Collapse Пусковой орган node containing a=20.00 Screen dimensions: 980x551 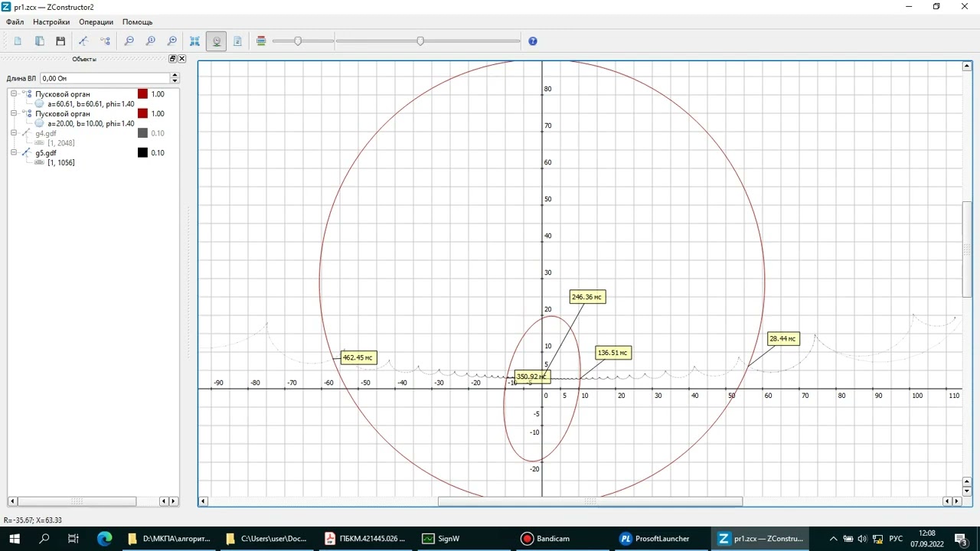(x=14, y=113)
